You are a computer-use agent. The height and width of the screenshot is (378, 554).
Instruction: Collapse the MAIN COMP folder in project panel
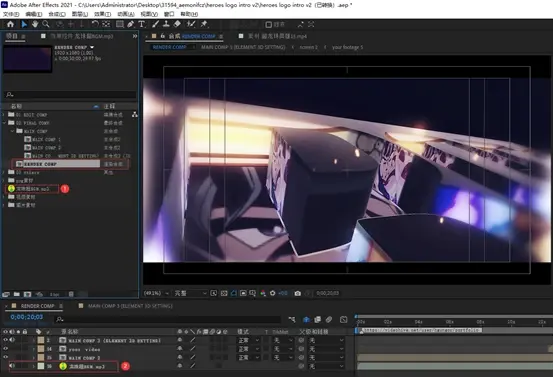click(x=13, y=131)
